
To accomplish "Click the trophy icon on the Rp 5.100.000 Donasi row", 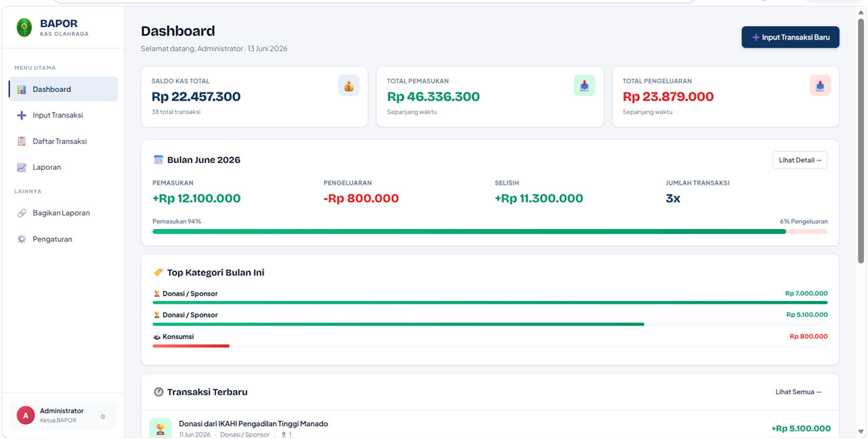I will coord(157,315).
